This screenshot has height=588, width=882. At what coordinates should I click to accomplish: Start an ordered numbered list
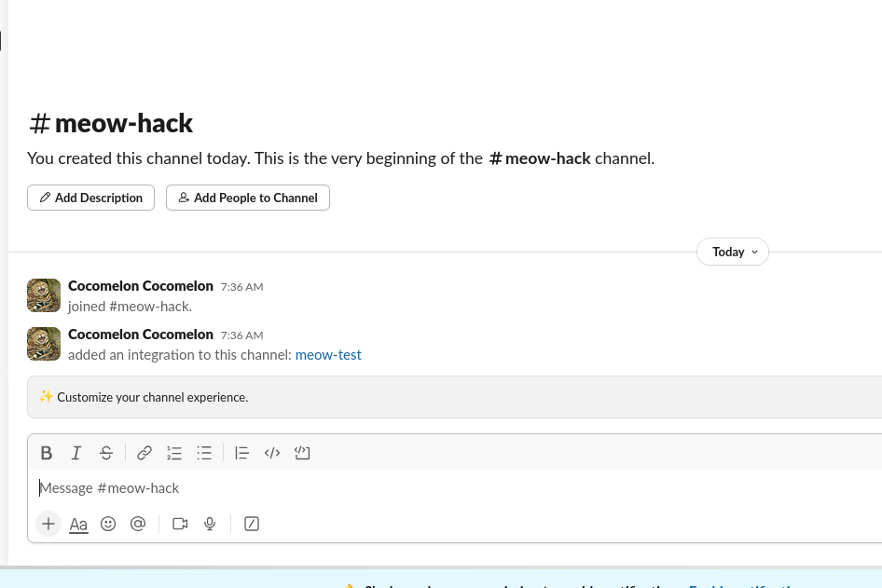(x=174, y=453)
